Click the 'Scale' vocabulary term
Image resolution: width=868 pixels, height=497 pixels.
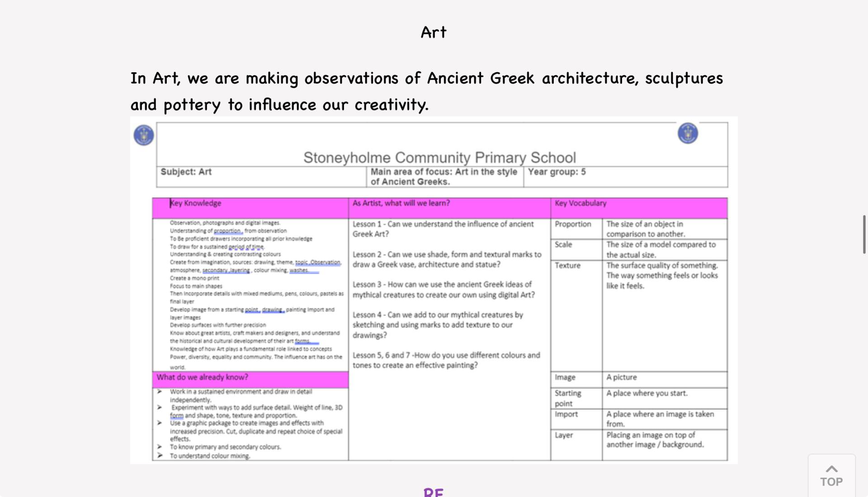pyautogui.click(x=563, y=244)
